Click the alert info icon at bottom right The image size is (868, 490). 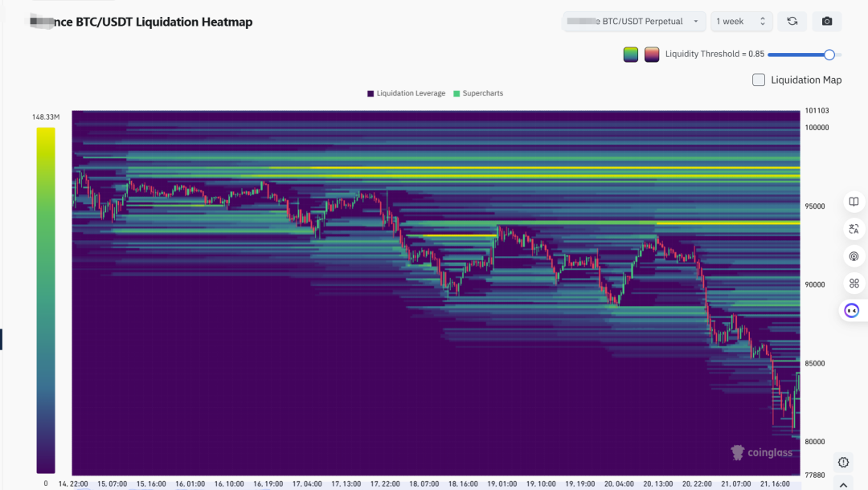(843, 462)
